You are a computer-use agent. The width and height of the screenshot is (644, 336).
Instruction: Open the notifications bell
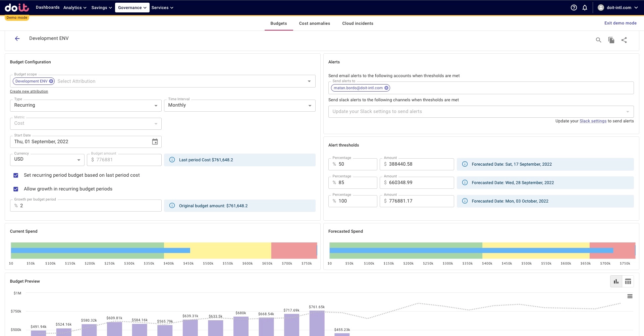(585, 7)
